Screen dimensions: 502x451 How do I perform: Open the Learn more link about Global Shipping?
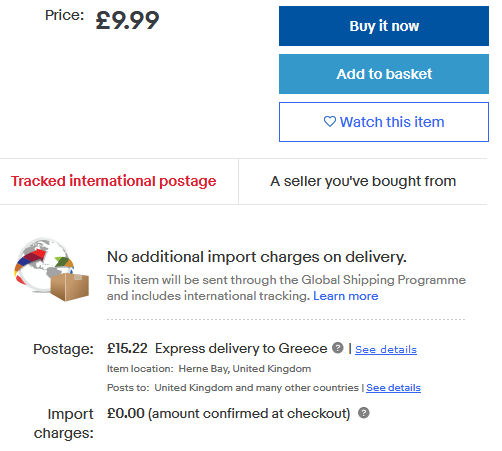click(346, 296)
